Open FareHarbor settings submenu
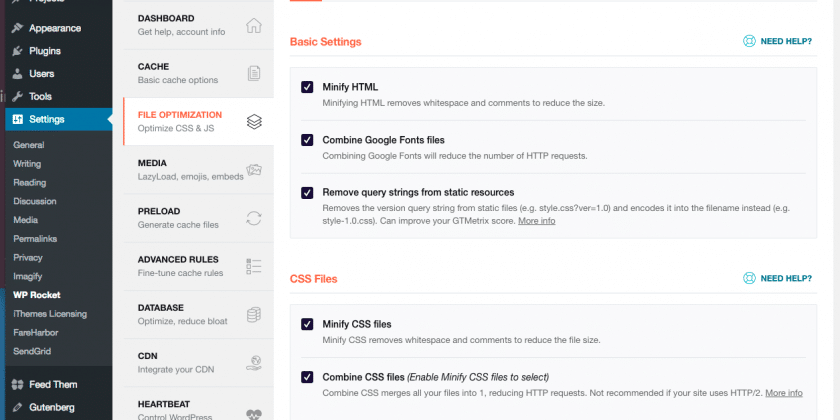The image size is (840, 420). tap(36, 332)
